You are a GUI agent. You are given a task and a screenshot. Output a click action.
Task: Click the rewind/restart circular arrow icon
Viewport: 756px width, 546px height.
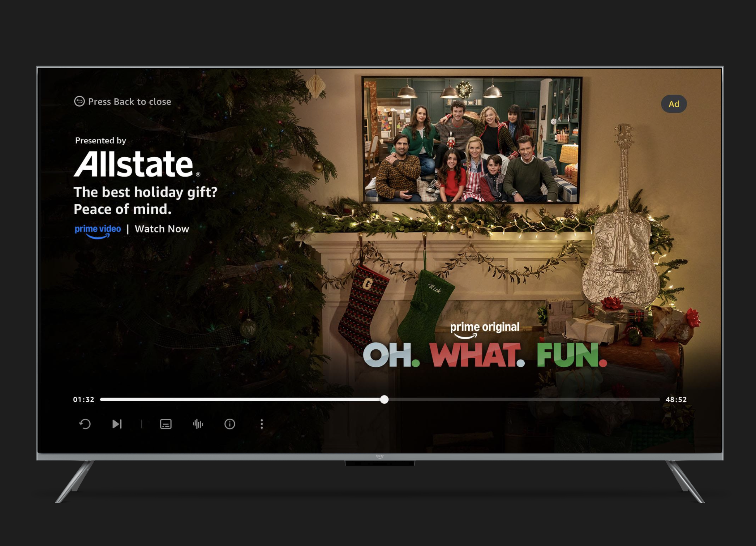pyautogui.click(x=85, y=424)
